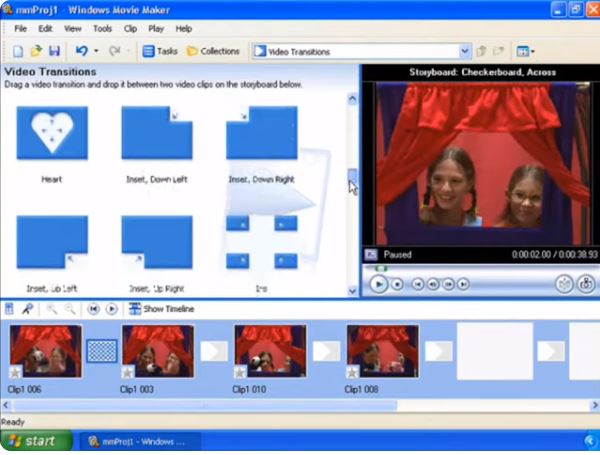
Task: Select the Inset, Down Right transition
Action: pos(262,133)
